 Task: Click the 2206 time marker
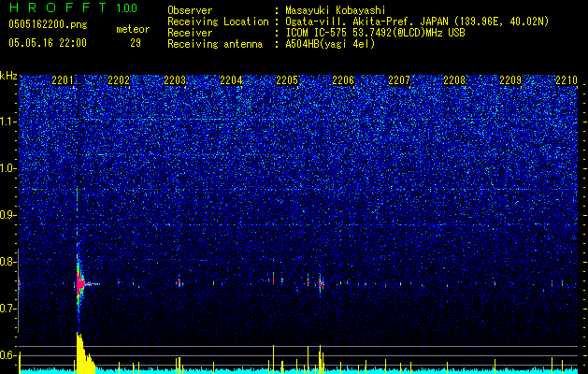tap(343, 79)
